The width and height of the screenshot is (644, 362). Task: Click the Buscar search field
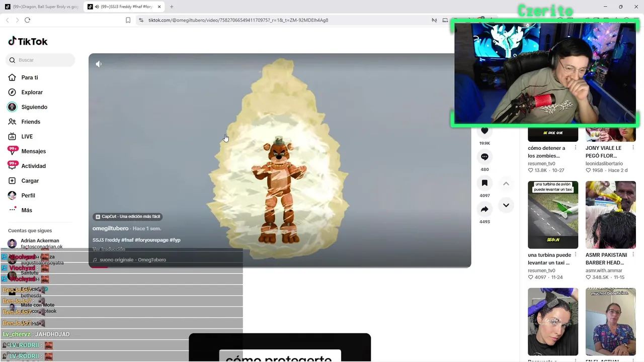pyautogui.click(x=40, y=60)
